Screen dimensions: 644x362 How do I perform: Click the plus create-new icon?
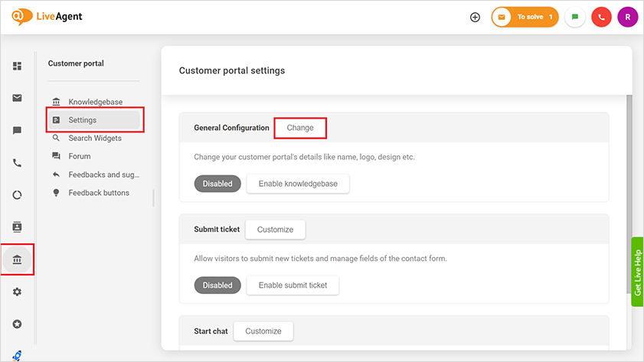click(x=475, y=18)
